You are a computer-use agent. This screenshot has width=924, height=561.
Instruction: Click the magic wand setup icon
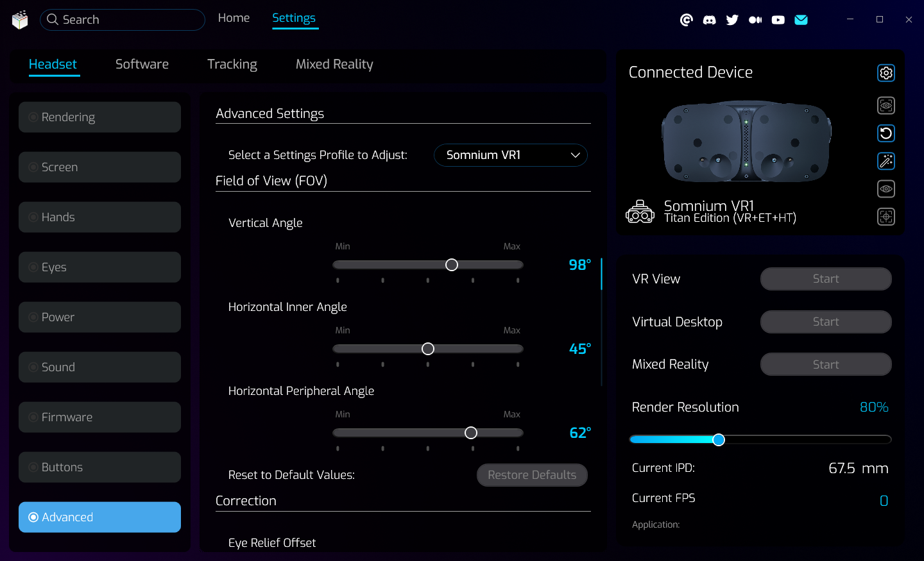pyautogui.click(x=886, y=161)
